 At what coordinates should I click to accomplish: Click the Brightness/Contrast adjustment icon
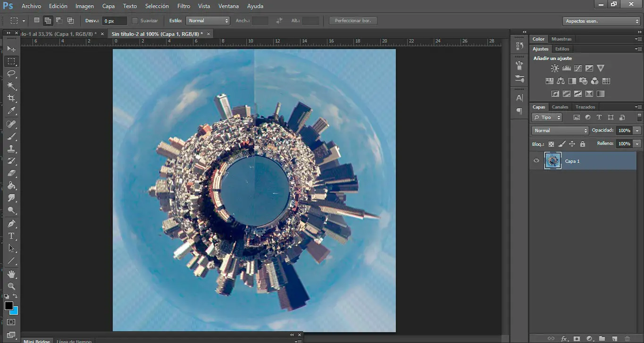[555, 68]
